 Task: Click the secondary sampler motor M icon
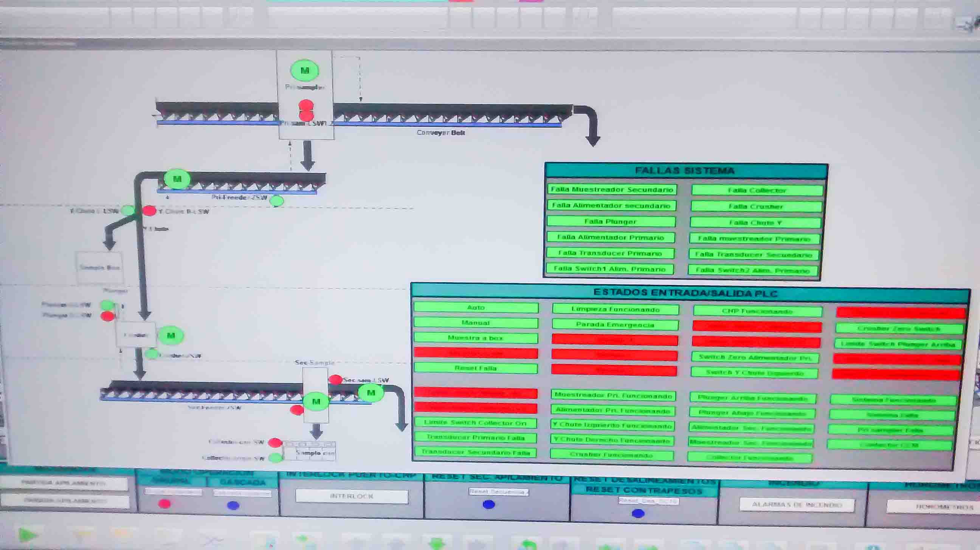pos(316,402)
